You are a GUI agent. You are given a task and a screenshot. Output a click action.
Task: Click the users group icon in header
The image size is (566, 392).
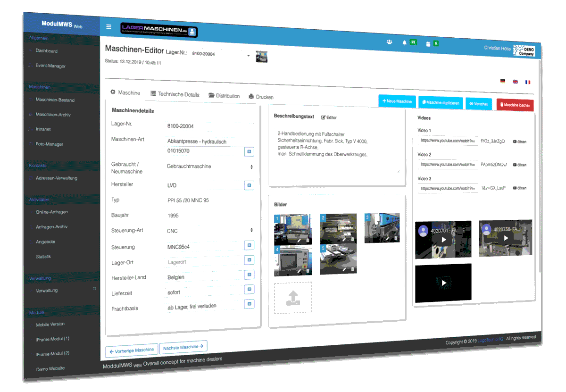coord(389,42)
